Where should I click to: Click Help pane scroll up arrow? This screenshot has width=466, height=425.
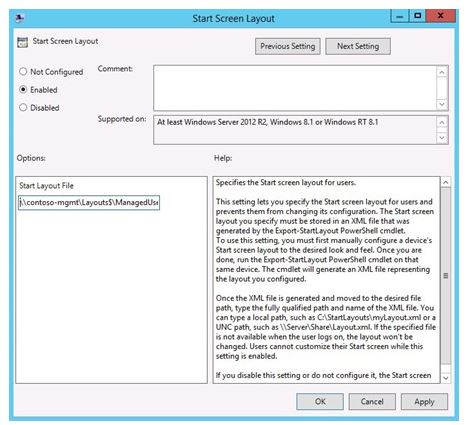[x=446, y=182]
